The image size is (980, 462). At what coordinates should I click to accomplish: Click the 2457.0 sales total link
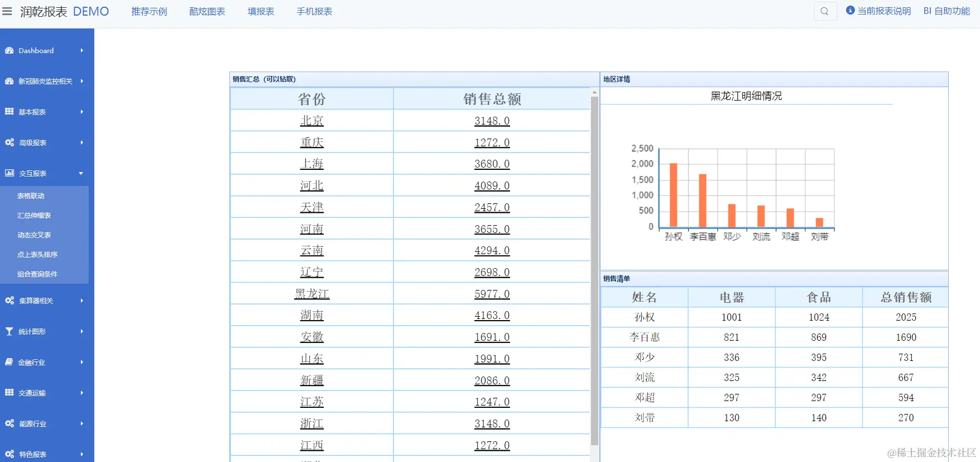coord(492,207)
